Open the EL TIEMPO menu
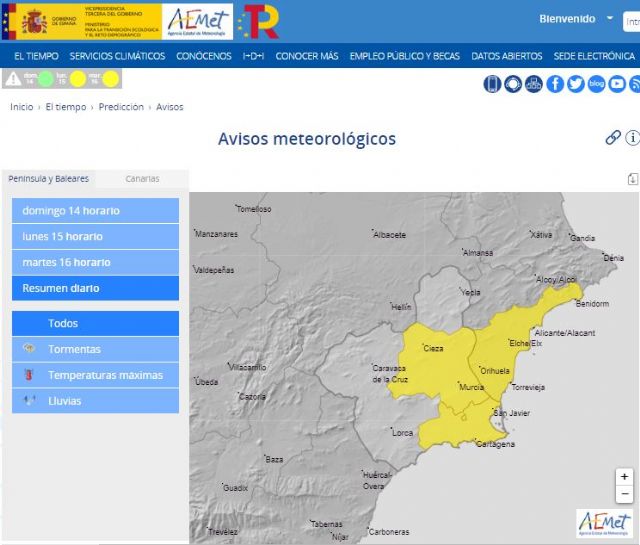The width and height of the screenshot is (640, 545). 36,56
